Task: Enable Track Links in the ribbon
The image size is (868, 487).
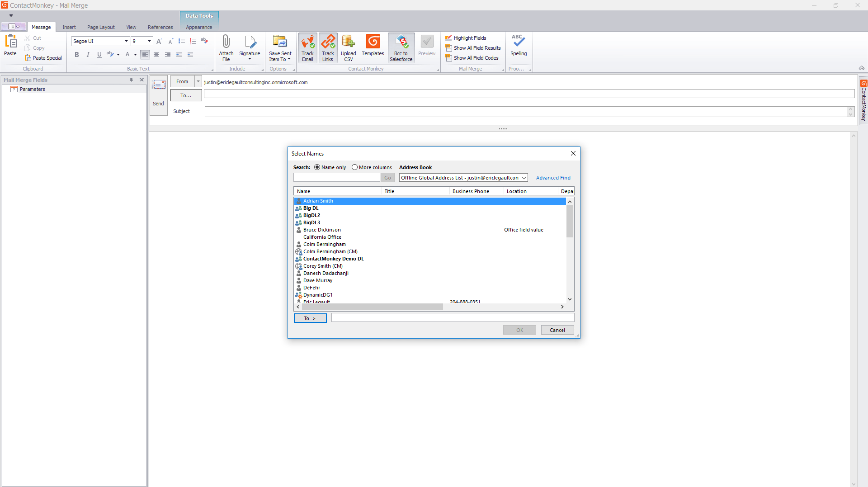Action: click(328, 47)
